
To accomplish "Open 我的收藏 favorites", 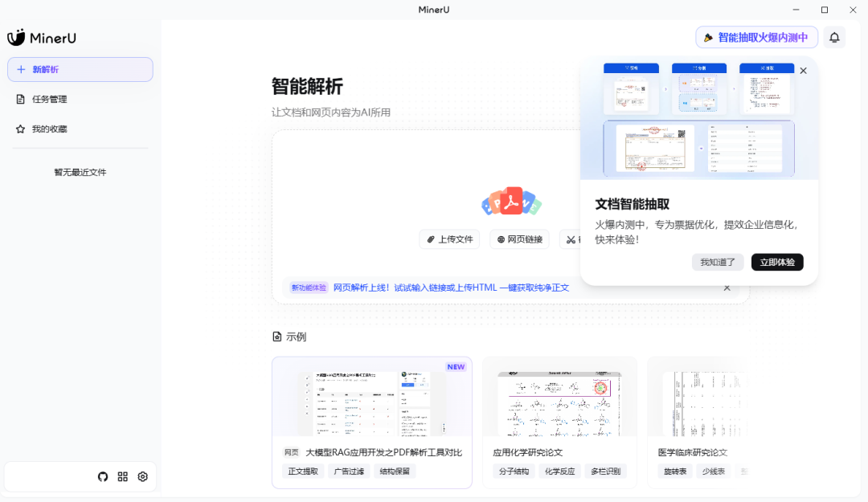I will (80, 129).
